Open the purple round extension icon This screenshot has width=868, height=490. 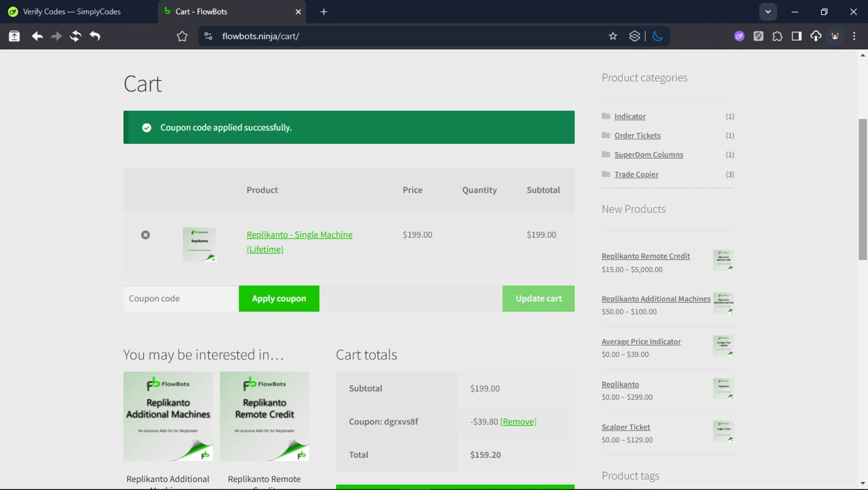739,36
